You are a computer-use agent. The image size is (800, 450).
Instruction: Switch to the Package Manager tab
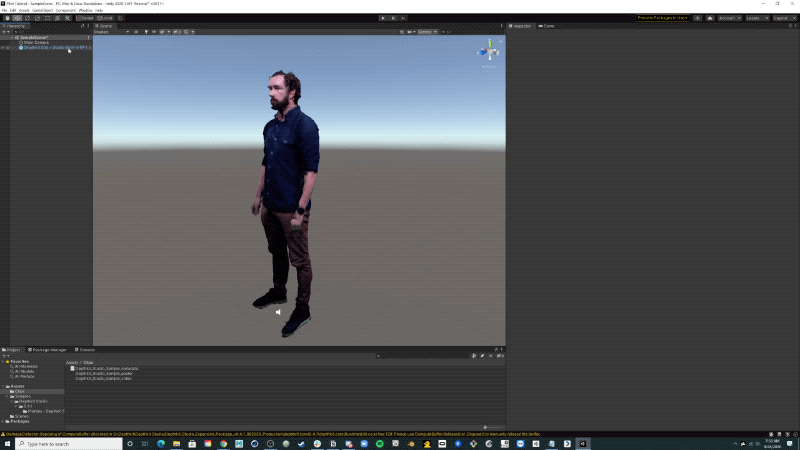coord(49,349)
